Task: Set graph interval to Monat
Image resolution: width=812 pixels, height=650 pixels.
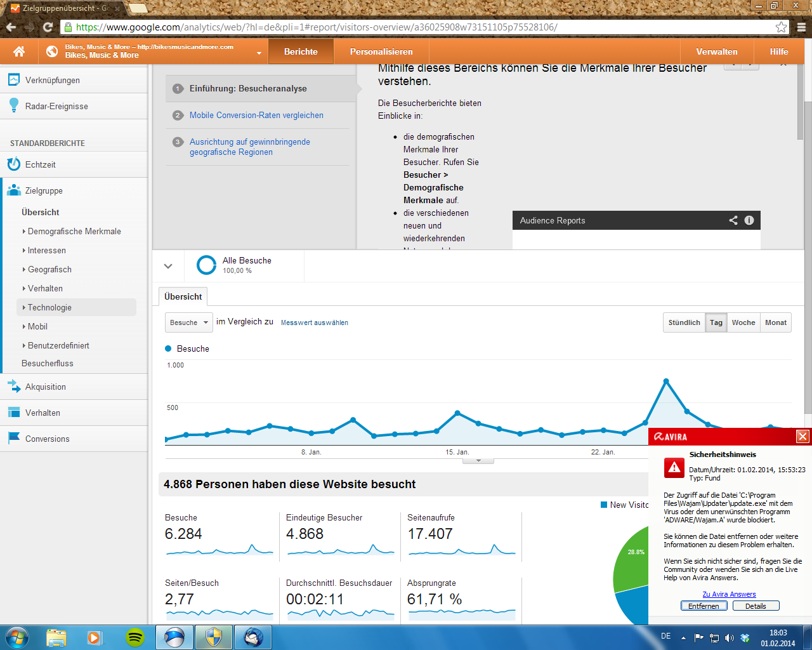Action: (x=775, y=322)
